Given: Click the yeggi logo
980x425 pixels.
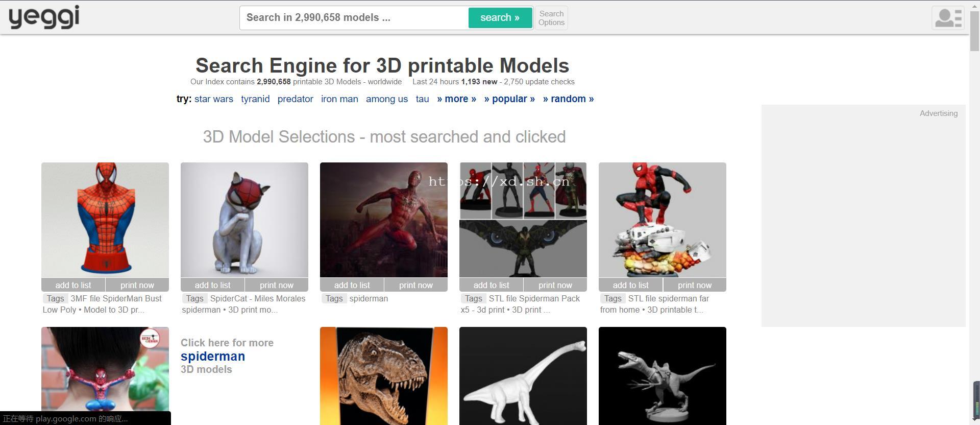Looking at the screenshot, I should (44, 17).
